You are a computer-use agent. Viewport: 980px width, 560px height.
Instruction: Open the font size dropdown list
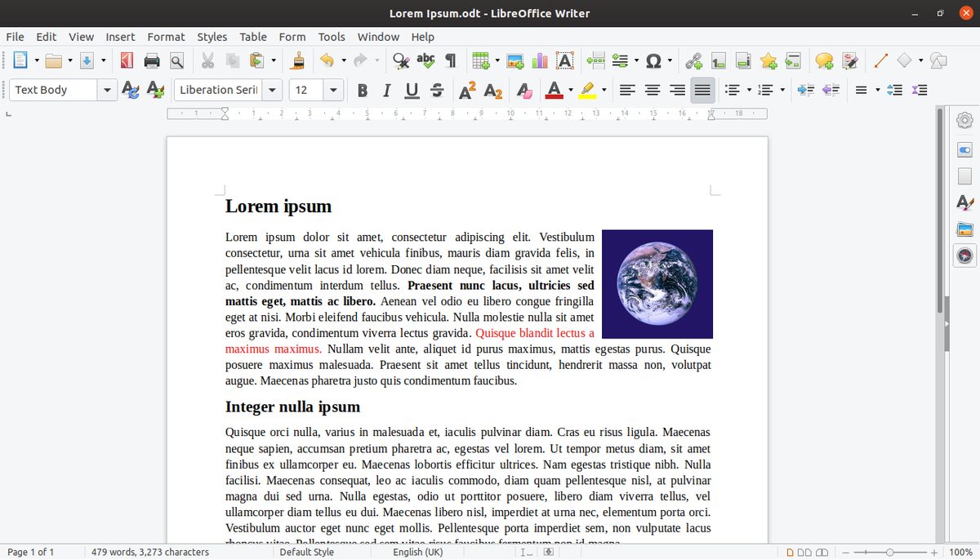(x=333, y=90)
